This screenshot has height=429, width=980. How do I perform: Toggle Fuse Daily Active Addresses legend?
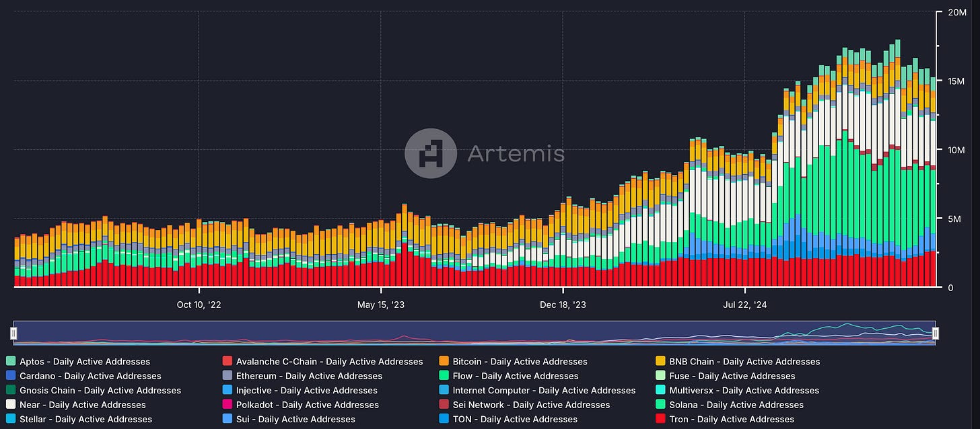coord(725,376)
